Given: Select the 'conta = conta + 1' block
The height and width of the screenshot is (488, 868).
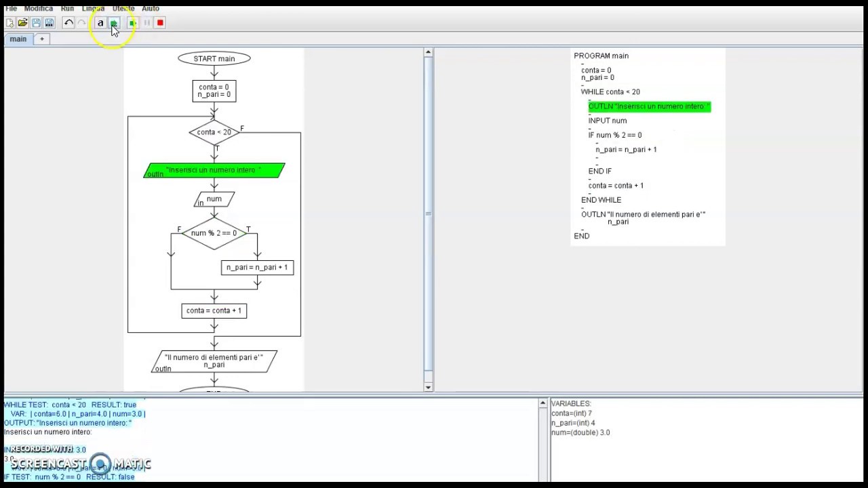Looking at the screenshot, I should click(214, 311).
